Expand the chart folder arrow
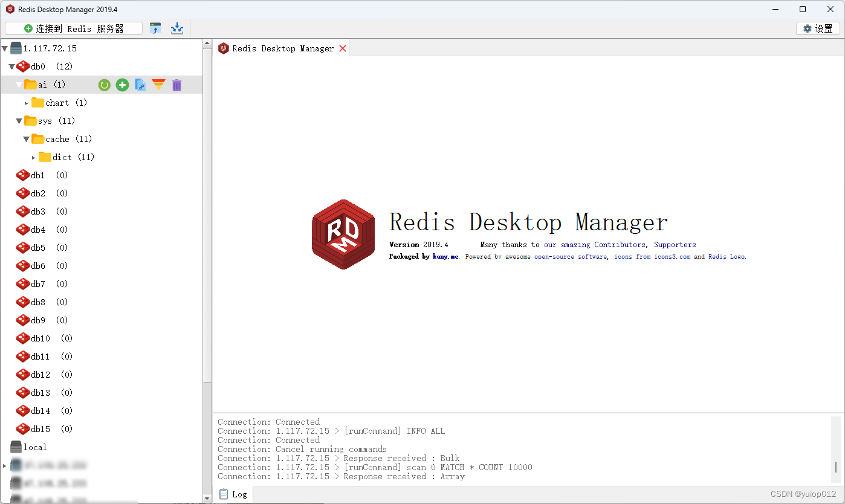Image resolution: width=845 pixels, height=504 pixels. point(27,103)
